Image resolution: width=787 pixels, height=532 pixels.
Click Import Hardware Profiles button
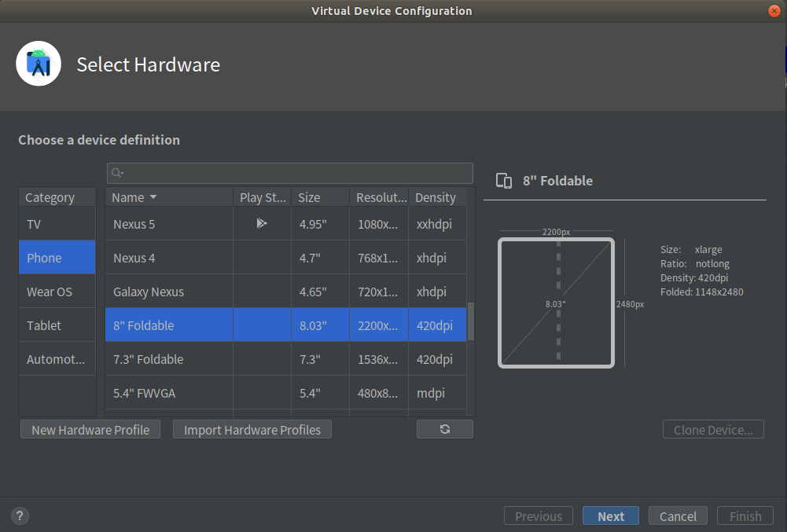tap(252, 430)
